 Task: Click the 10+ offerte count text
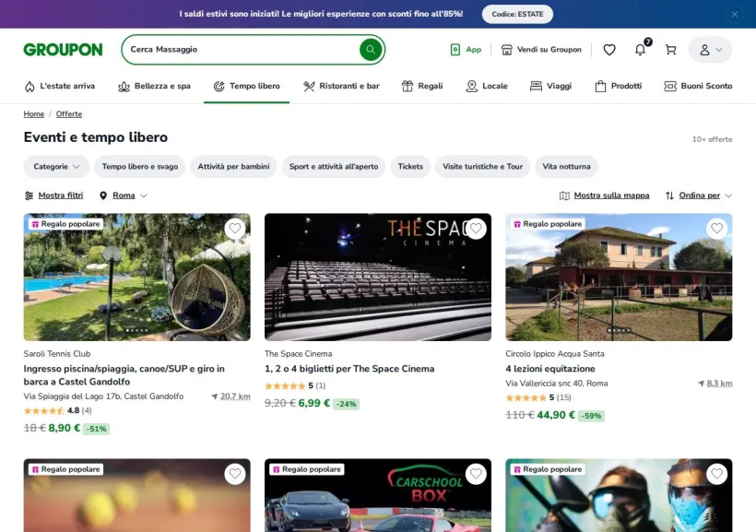(x=712, y=139)
